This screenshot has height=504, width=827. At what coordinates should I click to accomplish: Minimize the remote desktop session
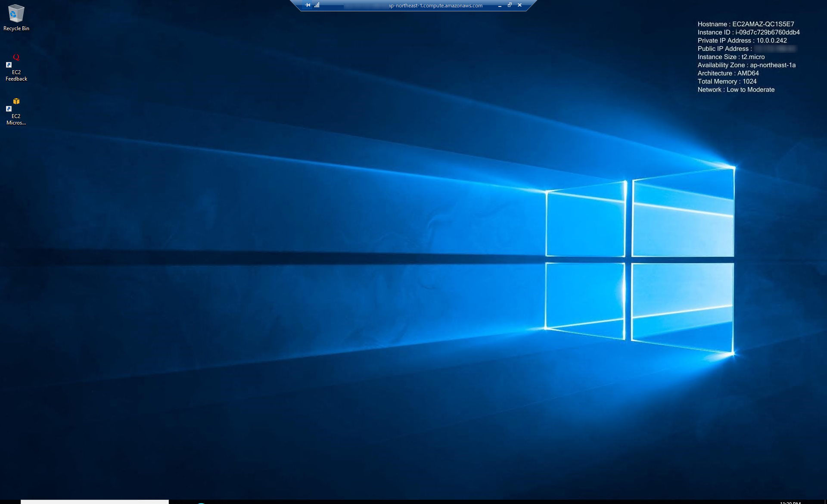click(x=500, y=6)
